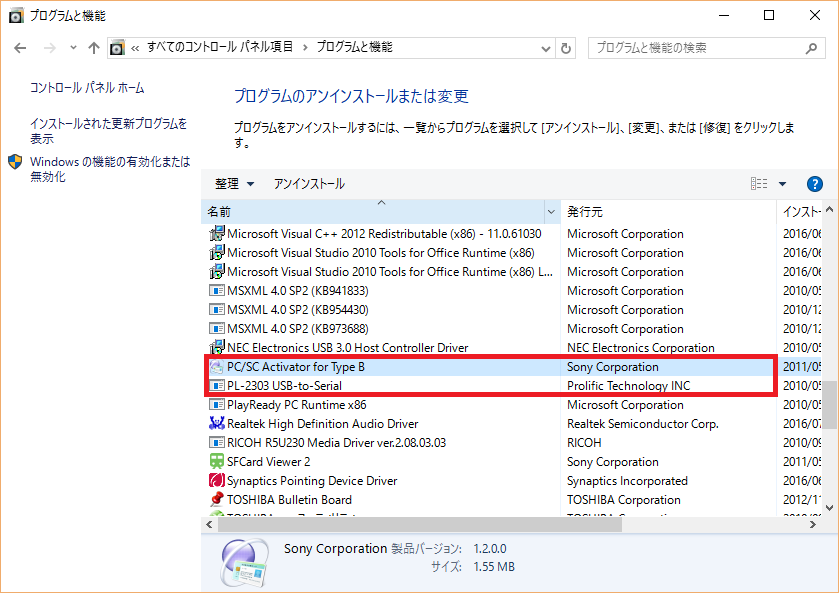Open Windows の機能の有効化または無効化 link

(x=110, y=169)
